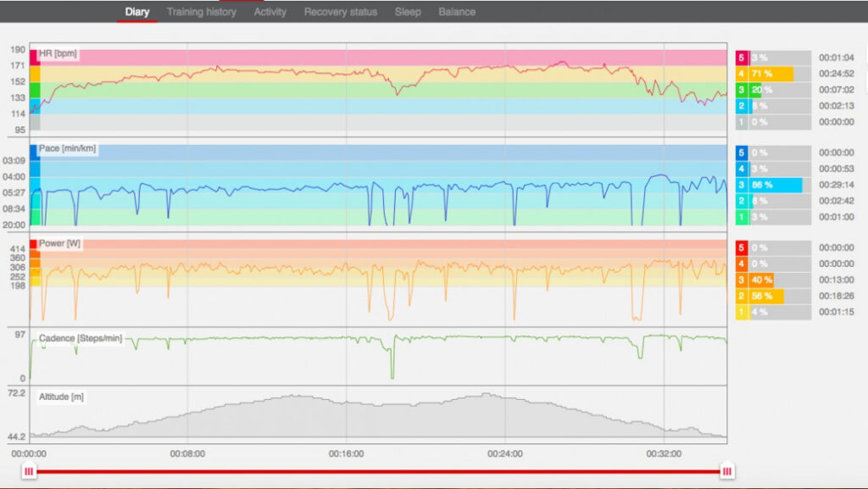The height and width of the screenshot is (489, 868).
Task: Click the dark blue pace zone 5 number badge
Action: click(741, 153)
